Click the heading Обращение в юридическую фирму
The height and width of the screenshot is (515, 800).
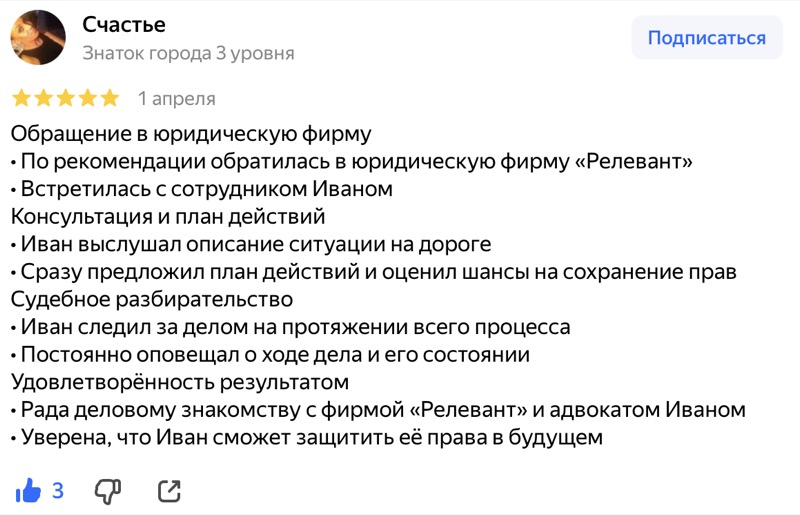191,134
